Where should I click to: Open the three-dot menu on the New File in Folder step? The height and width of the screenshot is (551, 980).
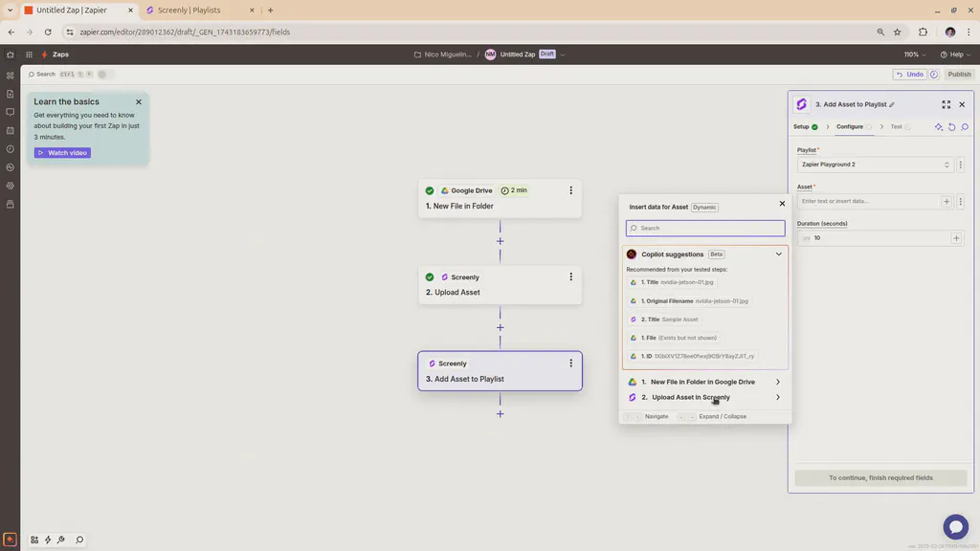[x=570, y=189]
